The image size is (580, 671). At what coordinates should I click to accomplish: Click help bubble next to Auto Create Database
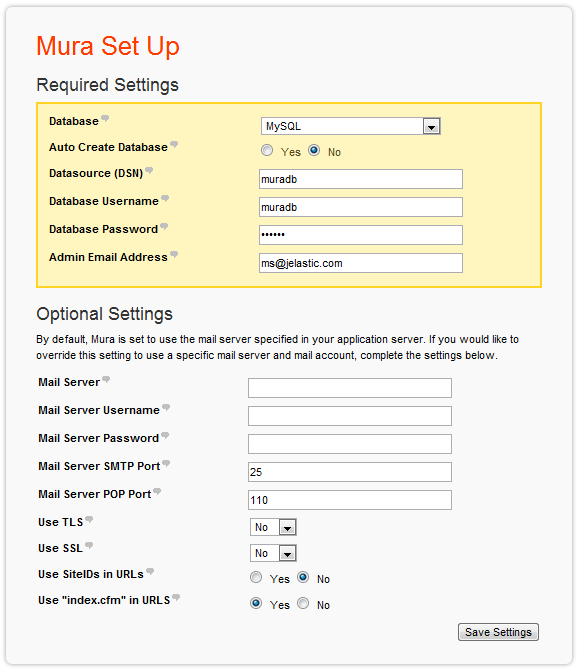click(x=174, y=144)
